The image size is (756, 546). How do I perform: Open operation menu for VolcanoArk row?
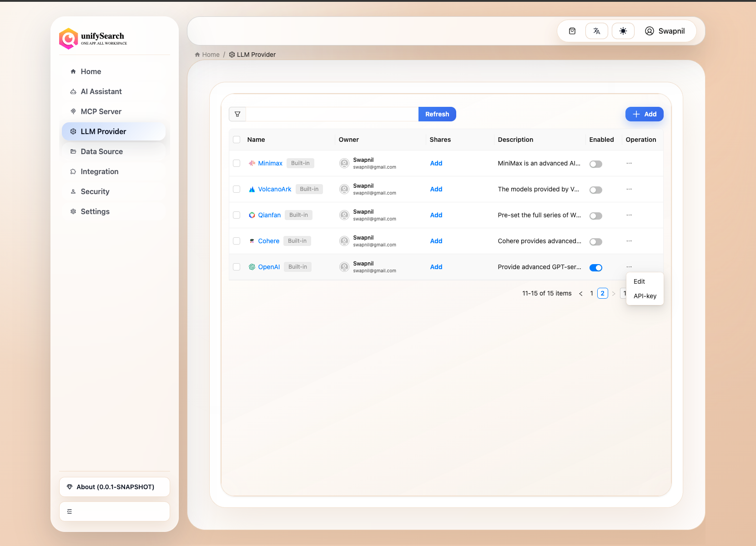click(x=629, y=189)
